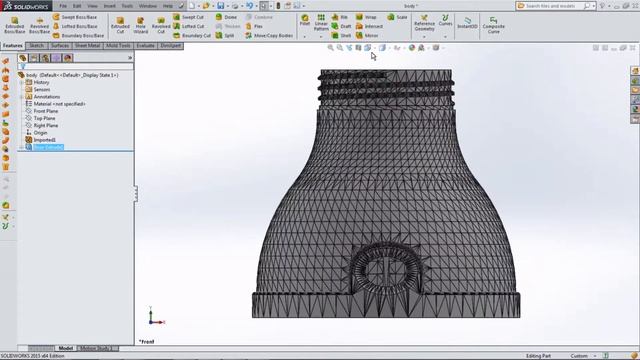Image resolution: width=640 pixels, height=360 pixels.
Task: Select Imported1 feature in tree
Action: click(x=40, y=140)
